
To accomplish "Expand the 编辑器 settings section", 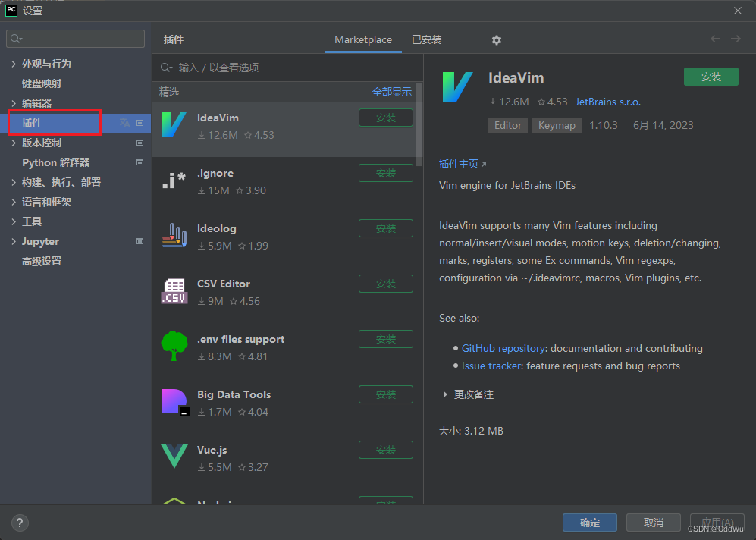I will pos(14,103).
